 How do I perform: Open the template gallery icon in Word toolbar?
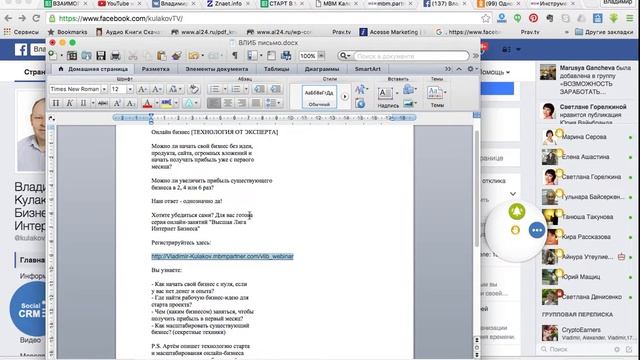(x=72, y=56)
